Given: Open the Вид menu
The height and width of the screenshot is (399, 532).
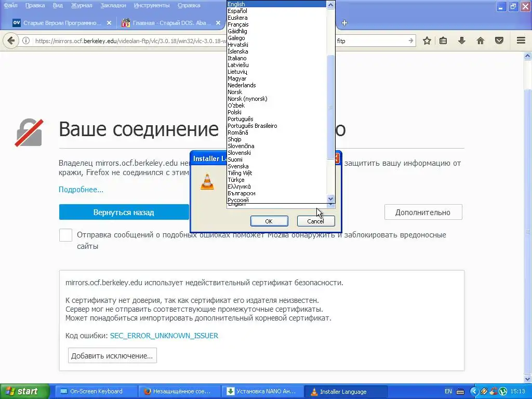Looking at the screenshot, I should pyautogui.click(x=58, y=5).
